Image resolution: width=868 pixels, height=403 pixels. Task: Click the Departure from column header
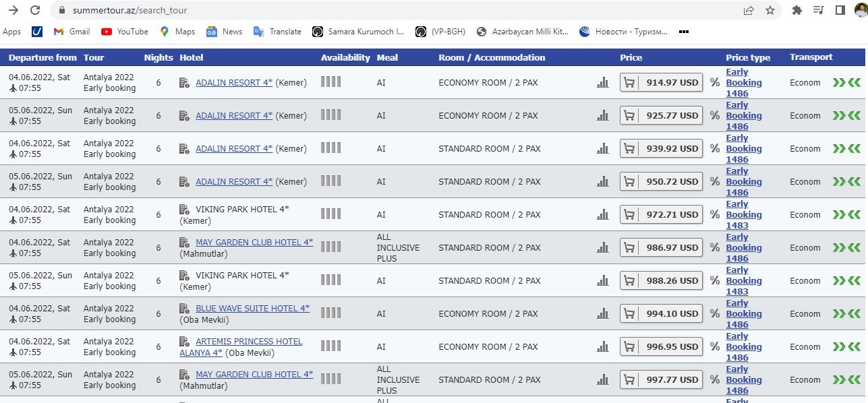click(43, 57)
